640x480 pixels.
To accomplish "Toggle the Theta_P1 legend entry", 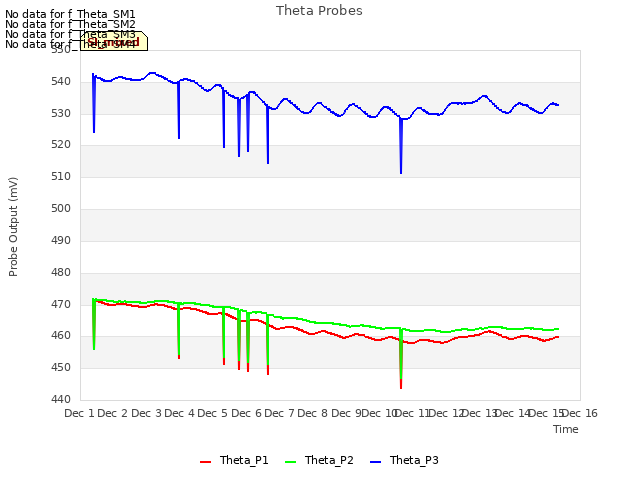I will 234,460.
